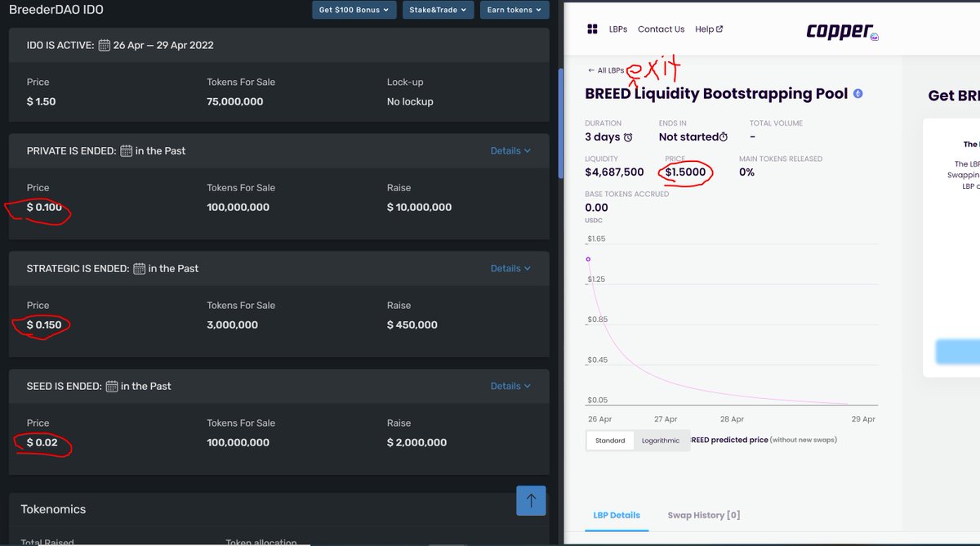Click the calendar icon beside IDO IS ACTIVE
The width and height of the screenshot is (980, 546).
[x=105, y=46]
